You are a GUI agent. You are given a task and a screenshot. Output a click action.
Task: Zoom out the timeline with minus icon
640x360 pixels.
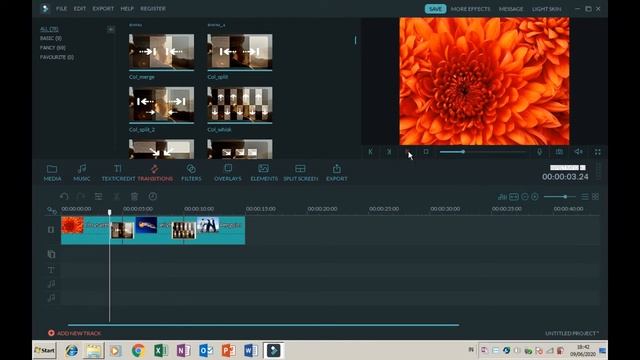pos(525,197)
